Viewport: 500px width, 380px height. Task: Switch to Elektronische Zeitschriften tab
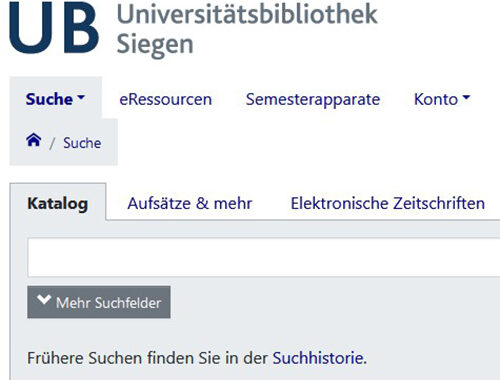(388, 203)
